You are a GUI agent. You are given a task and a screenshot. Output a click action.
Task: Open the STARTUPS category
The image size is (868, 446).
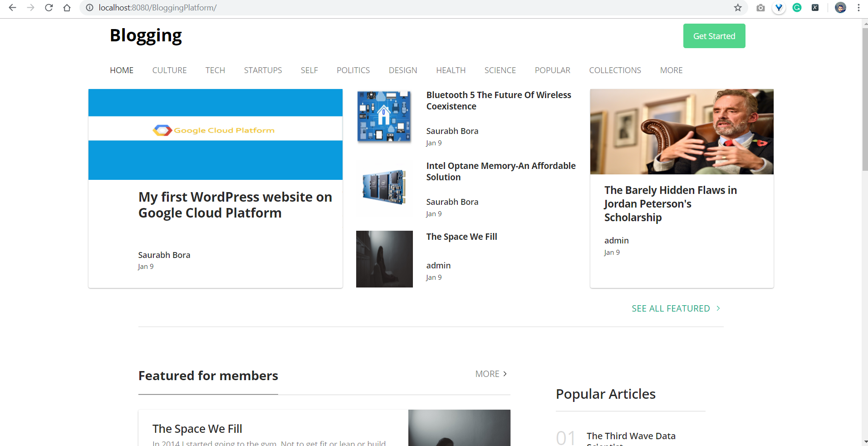263,70
